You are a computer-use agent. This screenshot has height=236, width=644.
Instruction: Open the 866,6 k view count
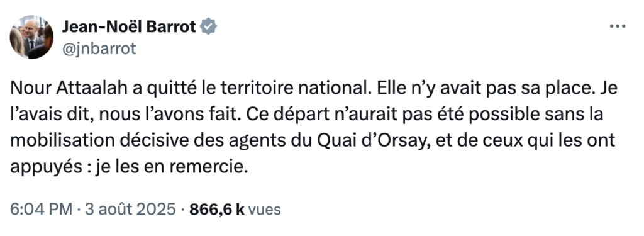pos(217,210)
